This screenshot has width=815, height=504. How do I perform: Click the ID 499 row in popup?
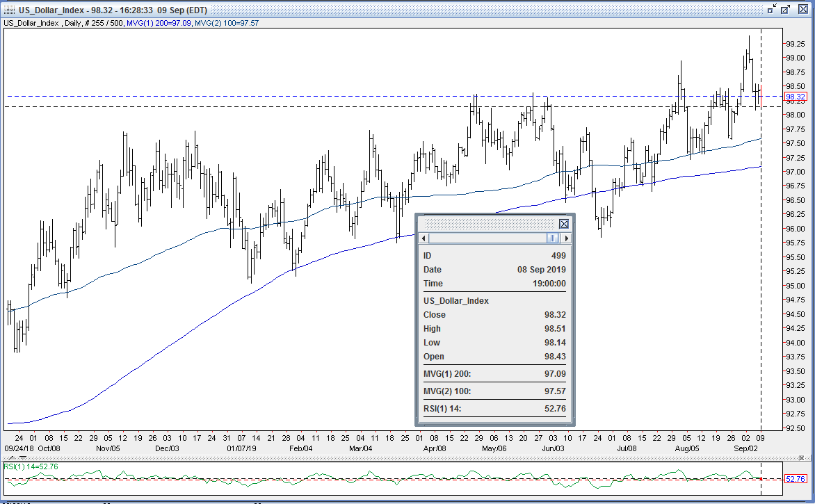pyautogui.click(x=494, y=256)
